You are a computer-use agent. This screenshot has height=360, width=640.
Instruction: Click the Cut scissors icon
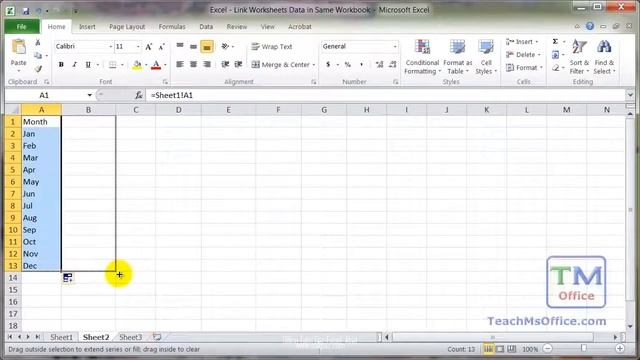(x=38, y=42)
